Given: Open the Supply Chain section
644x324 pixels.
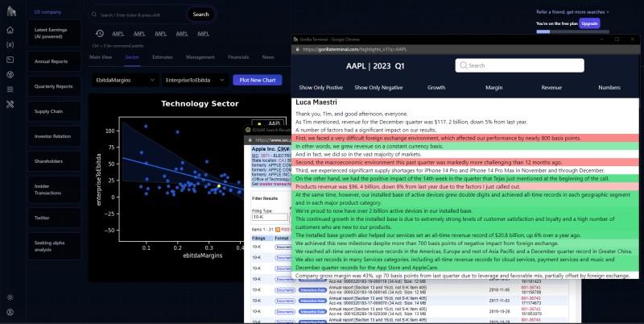Looking at the screenshot, I should click(54, 111).
